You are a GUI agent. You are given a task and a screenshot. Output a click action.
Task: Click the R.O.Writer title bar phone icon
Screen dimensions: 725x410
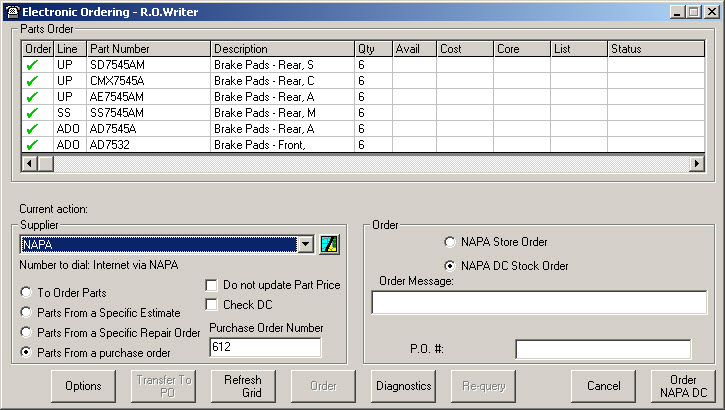[x=10, y=10]
